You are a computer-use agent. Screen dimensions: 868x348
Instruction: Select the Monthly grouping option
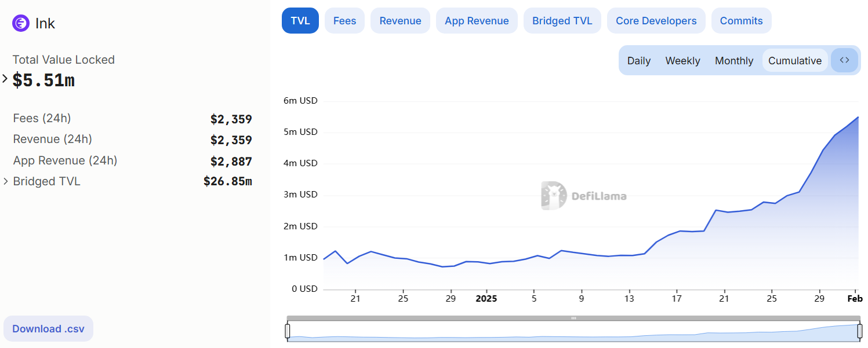[x=733, y=61]
